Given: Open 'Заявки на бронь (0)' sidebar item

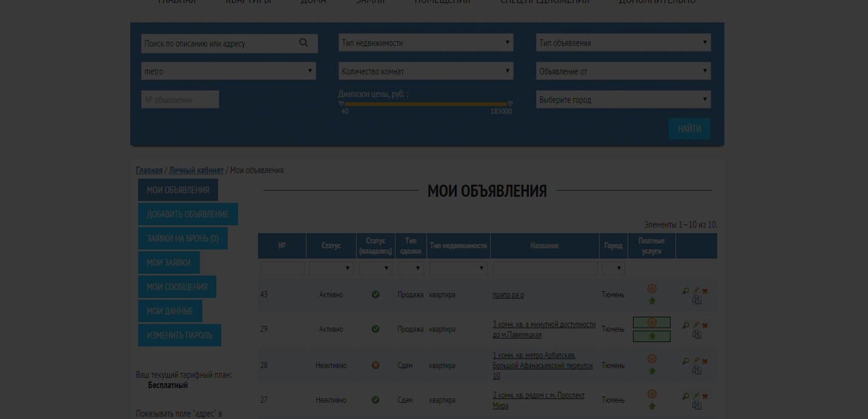Looking at the screenshot, I should (x=183, y=239).
